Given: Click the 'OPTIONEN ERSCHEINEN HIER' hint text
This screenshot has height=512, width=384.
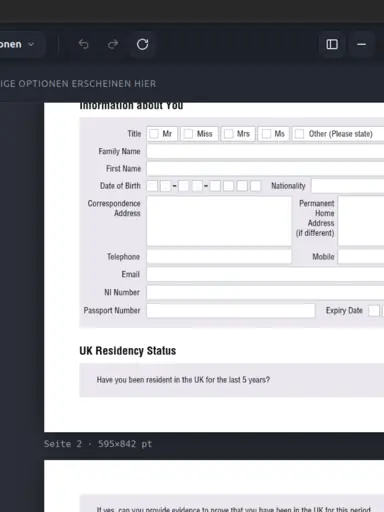Looking at the screenshot, I should click(87, 84).
